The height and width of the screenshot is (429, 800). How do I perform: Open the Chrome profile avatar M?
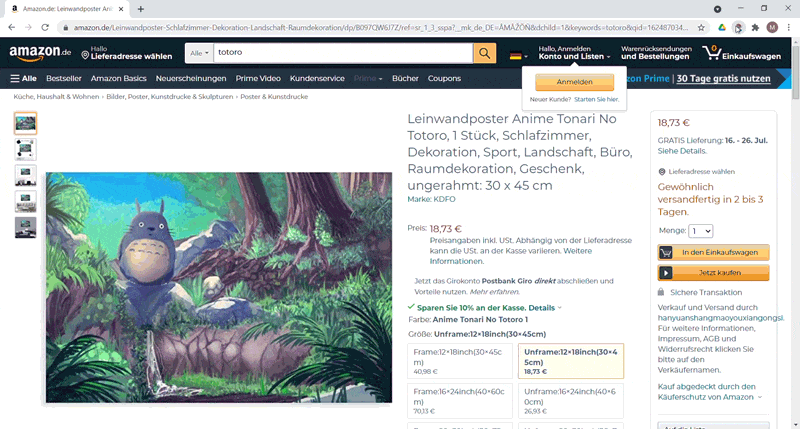[772, 28]
